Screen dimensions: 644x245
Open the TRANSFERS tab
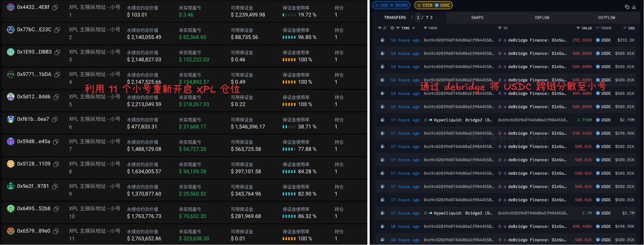[395, 17]
